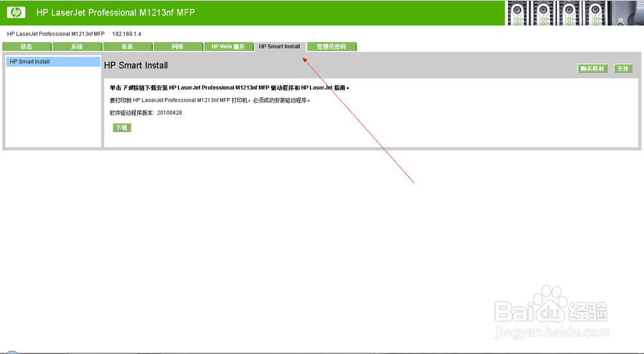Image resolution: width=644 pixels, height=354 pixels.
Task: Click the server rack image in header
Action: 575,13
